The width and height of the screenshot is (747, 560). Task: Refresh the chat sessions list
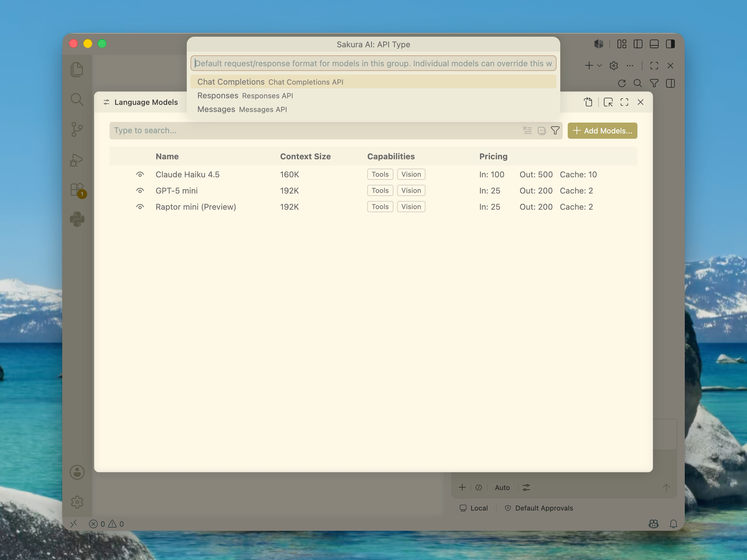point(622,83)
